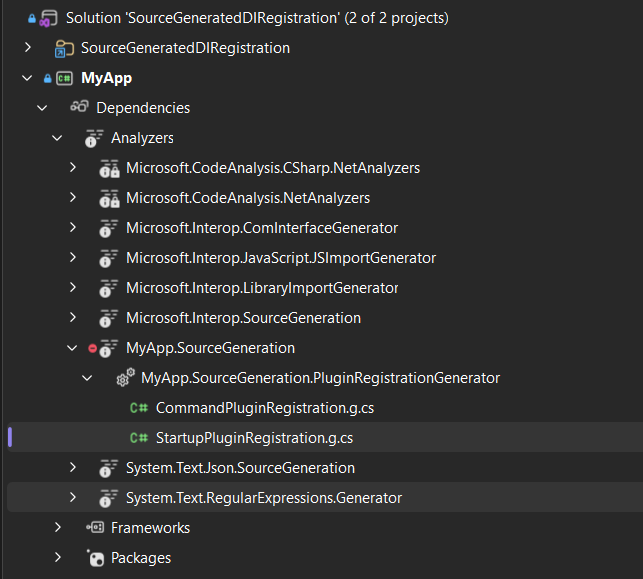Expand System.Text.RegularExpressions.Generator node
643x579 pixels.
[x=73, y=497]
